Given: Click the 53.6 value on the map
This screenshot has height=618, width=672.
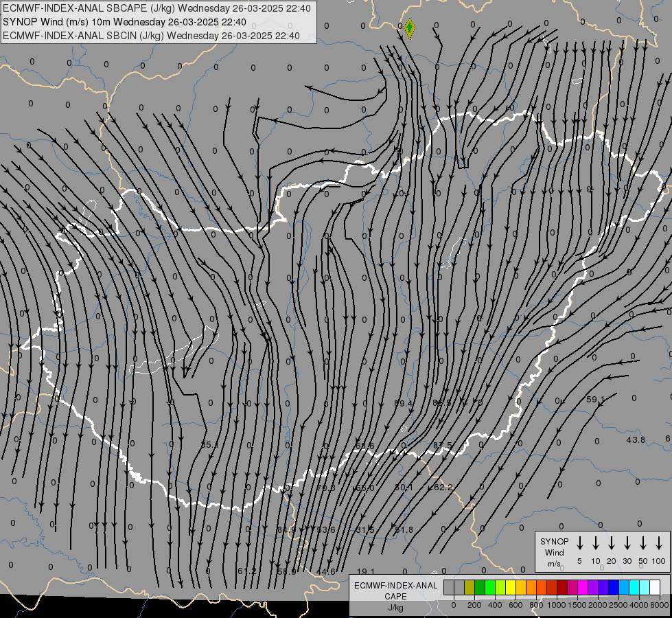Looking at the screenshot, I should (326, 530).
